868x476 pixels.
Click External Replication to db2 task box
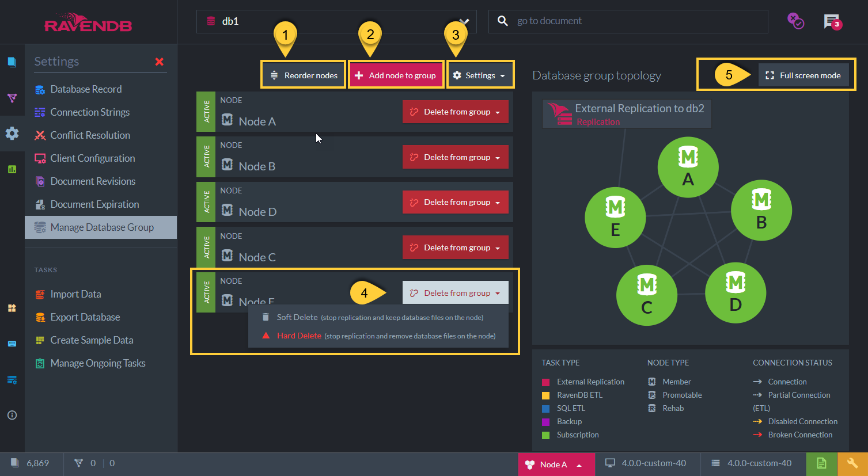point(627,114)
